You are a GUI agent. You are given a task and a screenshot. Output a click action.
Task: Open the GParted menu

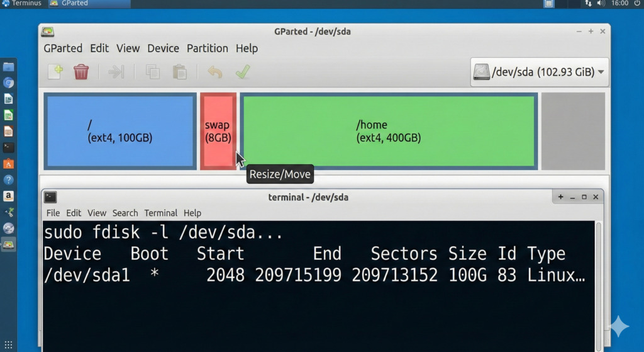63,48
